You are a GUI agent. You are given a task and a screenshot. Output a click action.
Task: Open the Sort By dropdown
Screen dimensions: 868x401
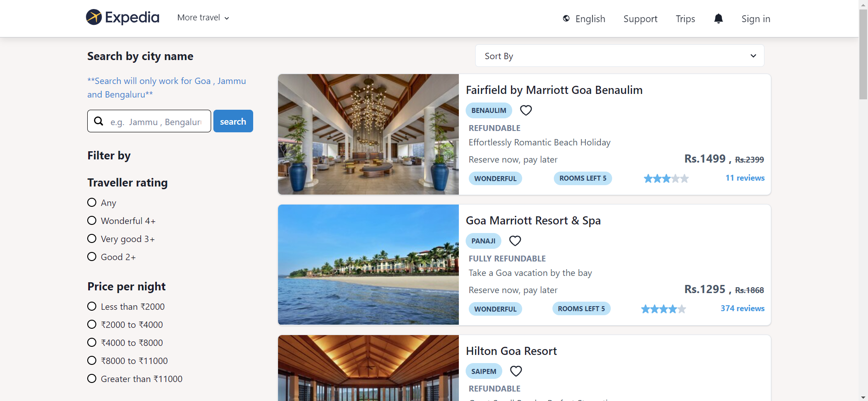619,56
